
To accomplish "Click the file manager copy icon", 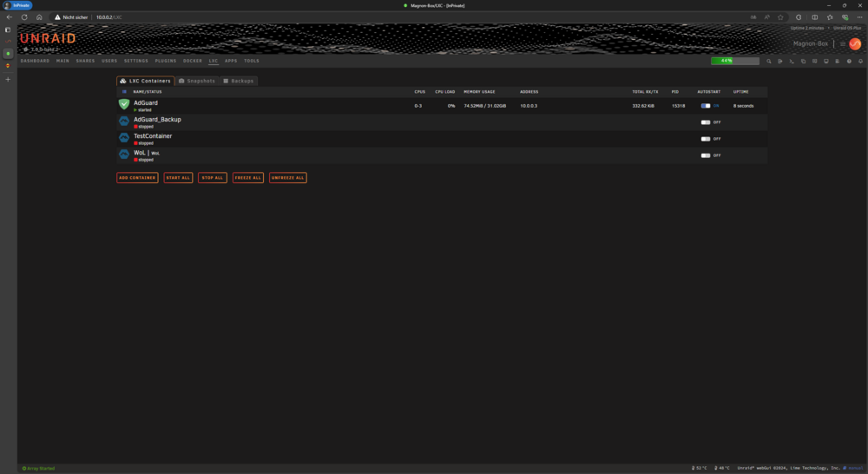I will [x=803, y=61].
